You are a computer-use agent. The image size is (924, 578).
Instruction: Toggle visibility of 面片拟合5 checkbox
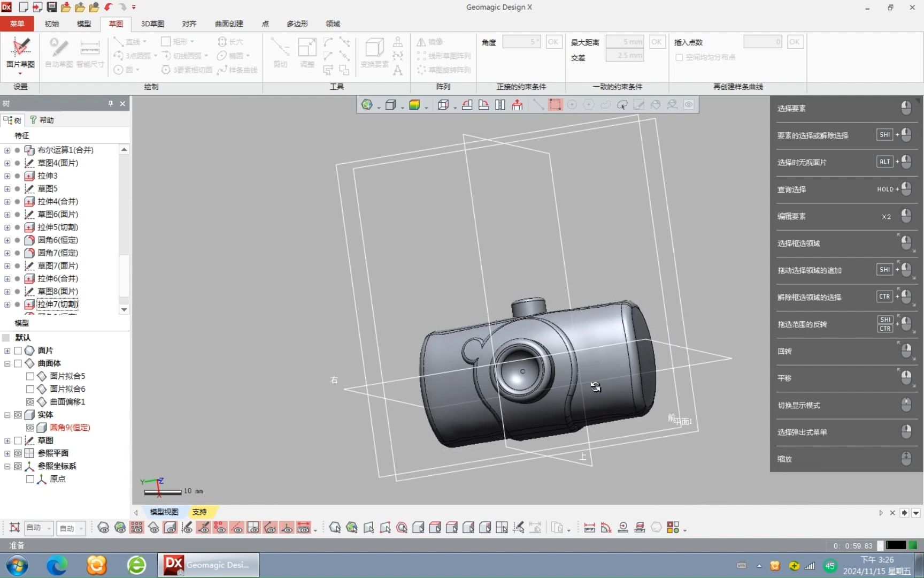30,376
